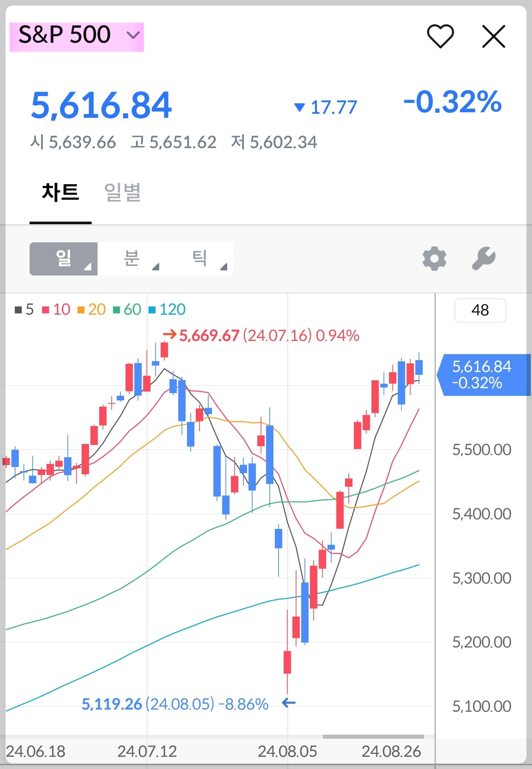Open the chart tools wrench icon

coord(484,258)
